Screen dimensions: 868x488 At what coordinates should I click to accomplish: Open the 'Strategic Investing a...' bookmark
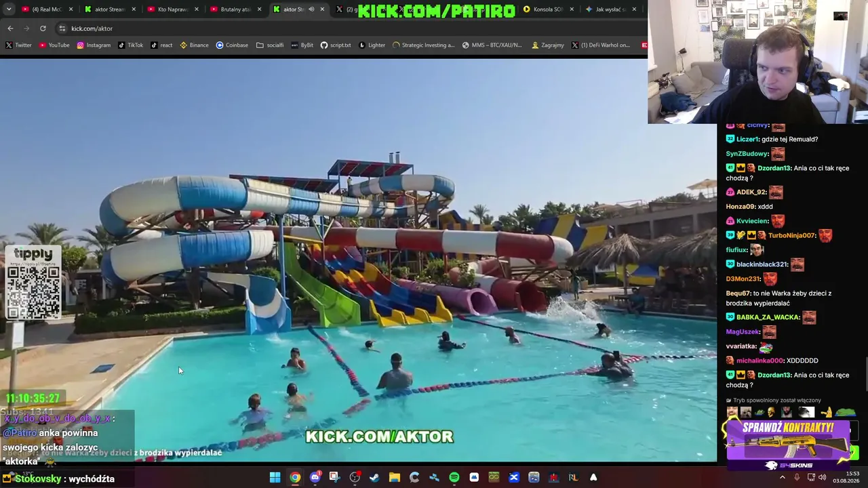coord(423,45)
